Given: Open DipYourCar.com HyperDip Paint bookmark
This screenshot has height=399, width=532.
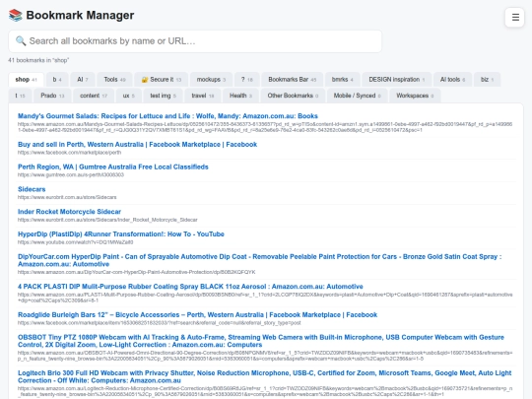Looking at the screenshot, I should click(x=259, y=260).
